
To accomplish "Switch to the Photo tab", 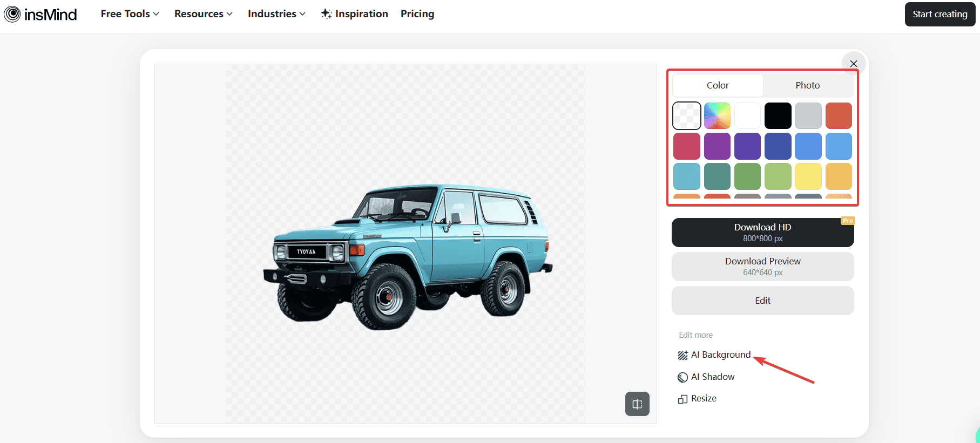I will [808, 85].
